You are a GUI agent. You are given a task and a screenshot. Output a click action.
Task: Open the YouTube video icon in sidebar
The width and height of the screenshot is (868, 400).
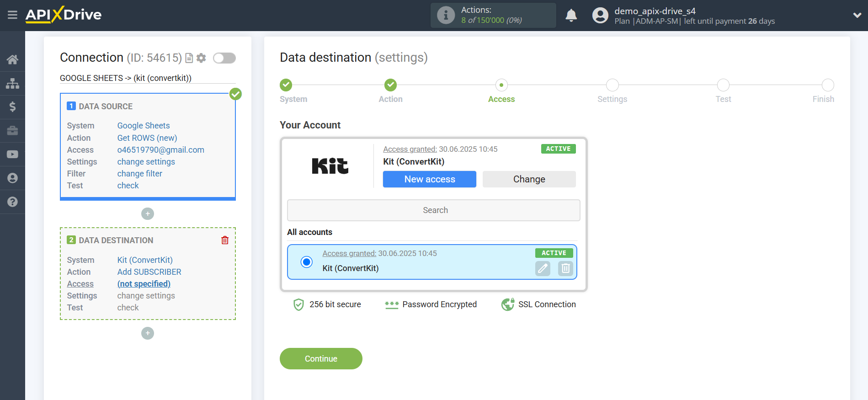tap(12, 155)
